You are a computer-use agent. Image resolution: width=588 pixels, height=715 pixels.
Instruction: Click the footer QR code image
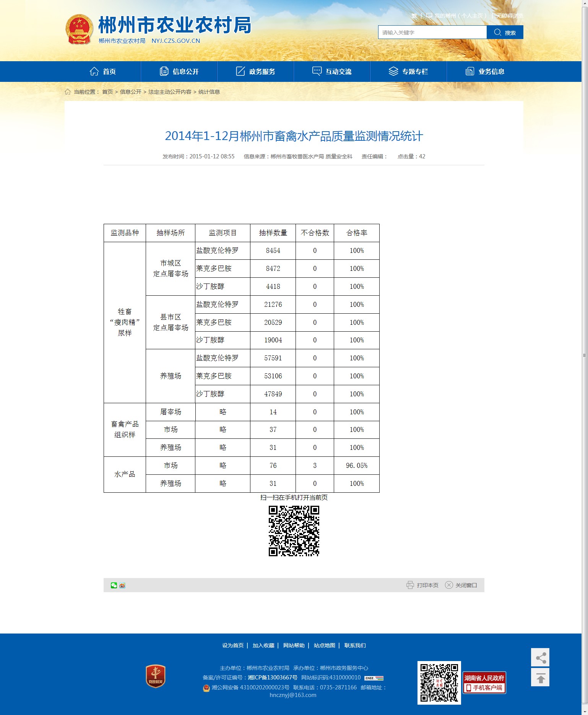point(439,683)
